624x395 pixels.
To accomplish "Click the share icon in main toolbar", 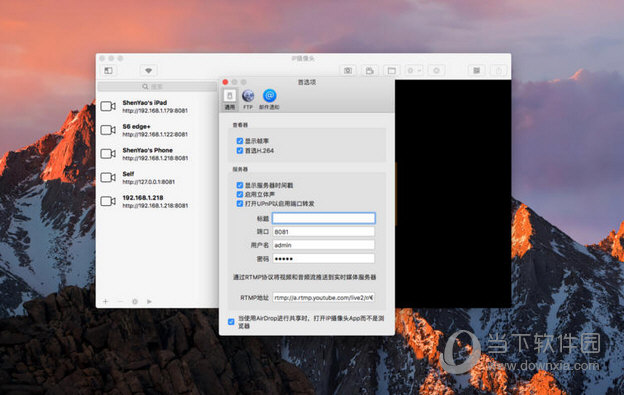I will [499, 71].
